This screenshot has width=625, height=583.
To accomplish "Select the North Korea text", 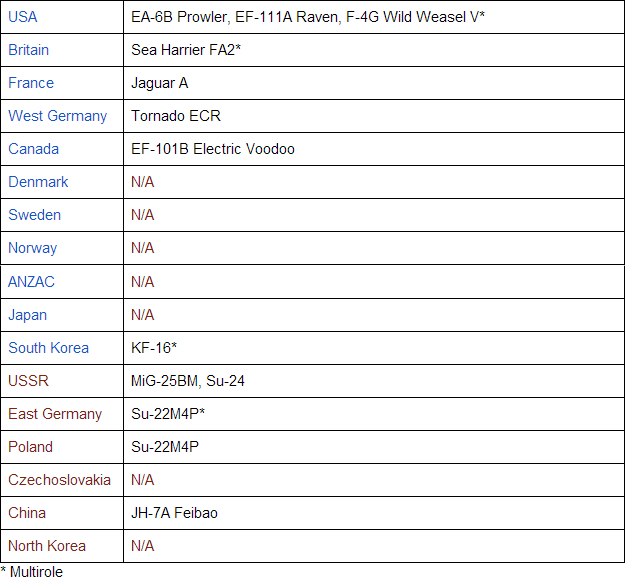I will (47, 546).
